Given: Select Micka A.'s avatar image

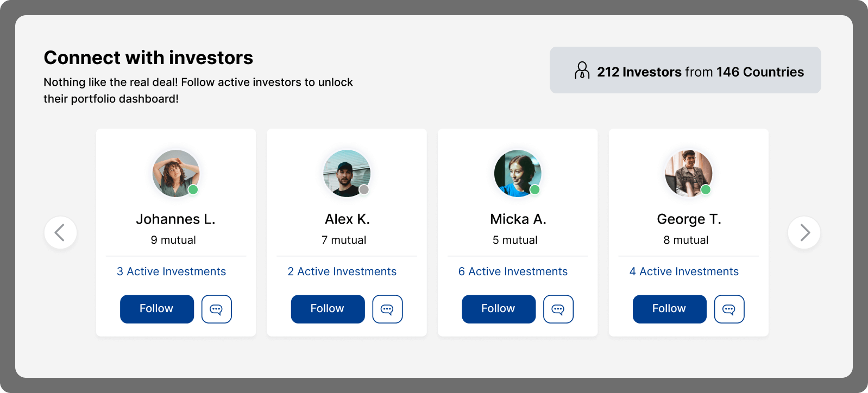Looking at the screenshot, I should pyautogui.click(x=517, y=173).
